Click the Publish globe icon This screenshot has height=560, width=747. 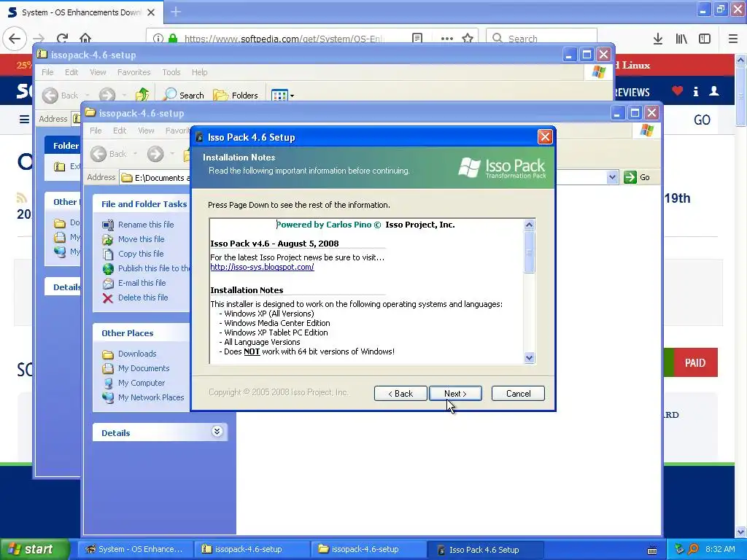point(108,268)
